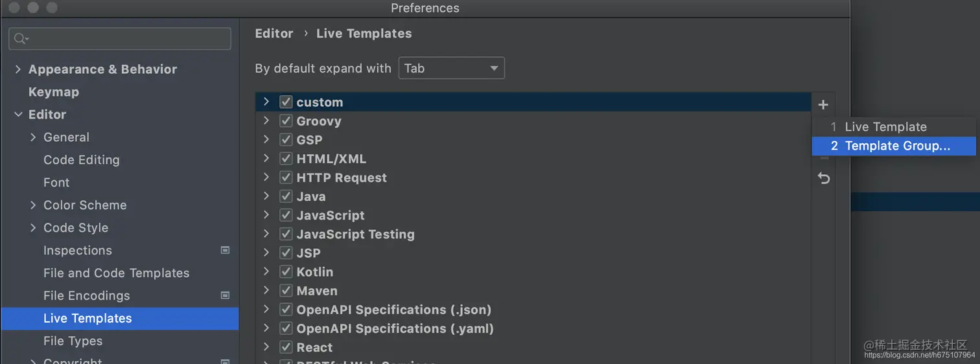
Task: Expand the Code Style settings node
Action: 33,227
